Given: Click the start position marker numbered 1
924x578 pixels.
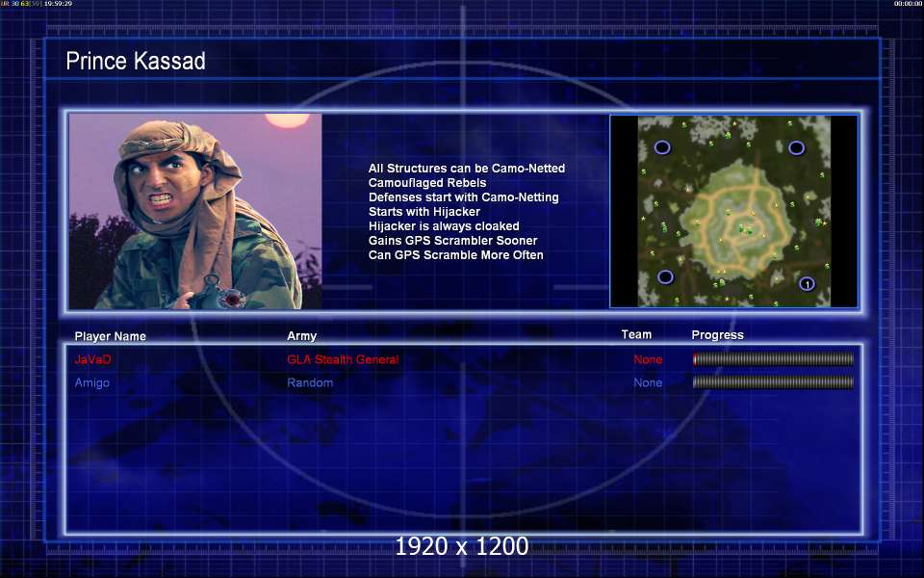Looking at the screenshot, I should pyautogui.click(x=807, y=284).
